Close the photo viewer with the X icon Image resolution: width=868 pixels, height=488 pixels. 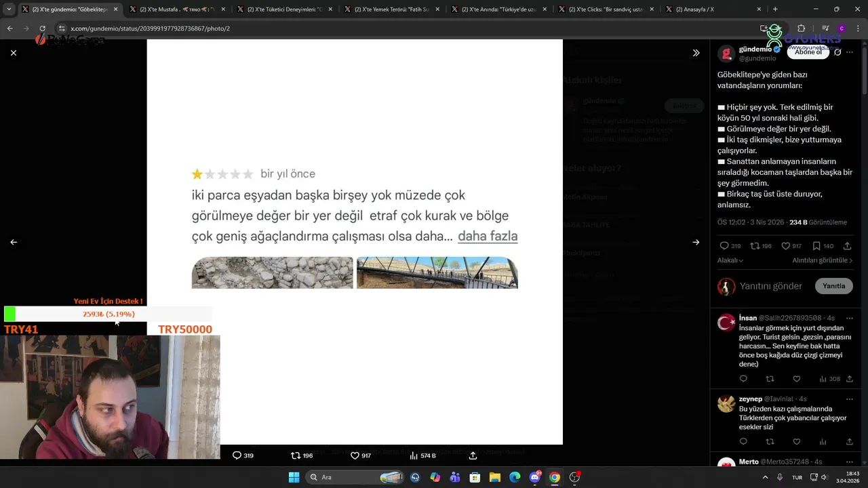point(14,53)
